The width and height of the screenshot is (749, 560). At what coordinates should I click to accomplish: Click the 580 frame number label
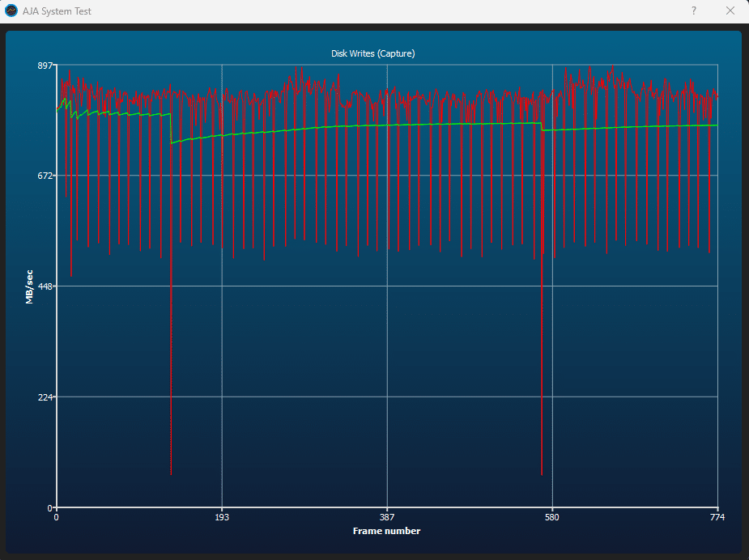pyautogui.click(x=551, y=517)
